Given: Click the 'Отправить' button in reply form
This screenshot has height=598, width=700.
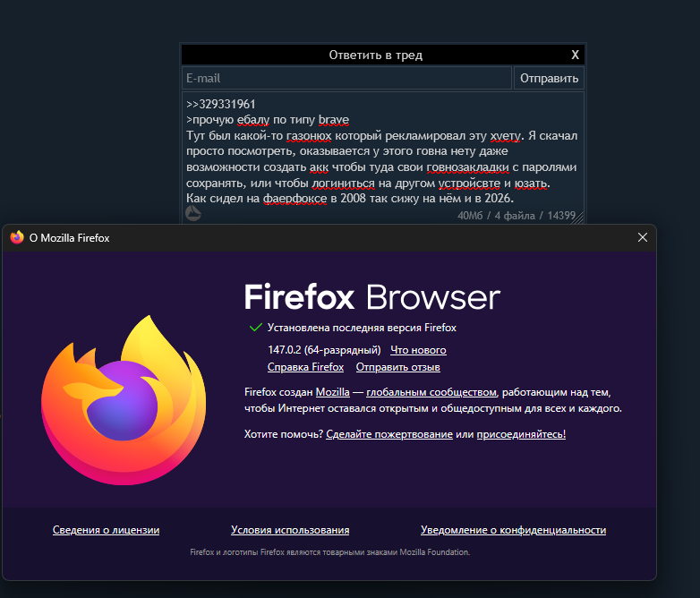Looking at the screenshot, I should point(549,78).
